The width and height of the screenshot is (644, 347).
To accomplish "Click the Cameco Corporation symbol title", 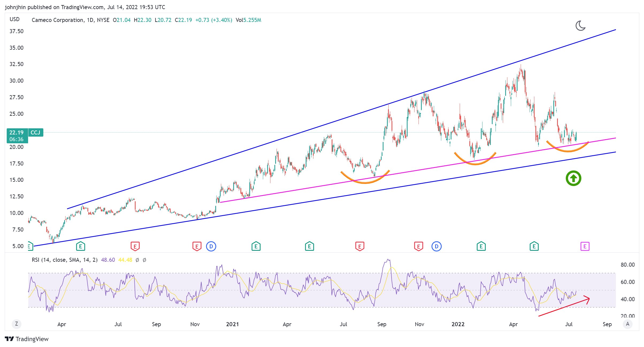I will (x=57, y=20).
